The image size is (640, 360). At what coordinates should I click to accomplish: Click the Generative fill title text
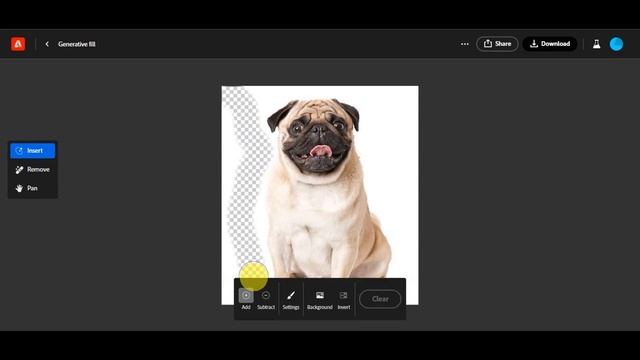pos(77,44)
